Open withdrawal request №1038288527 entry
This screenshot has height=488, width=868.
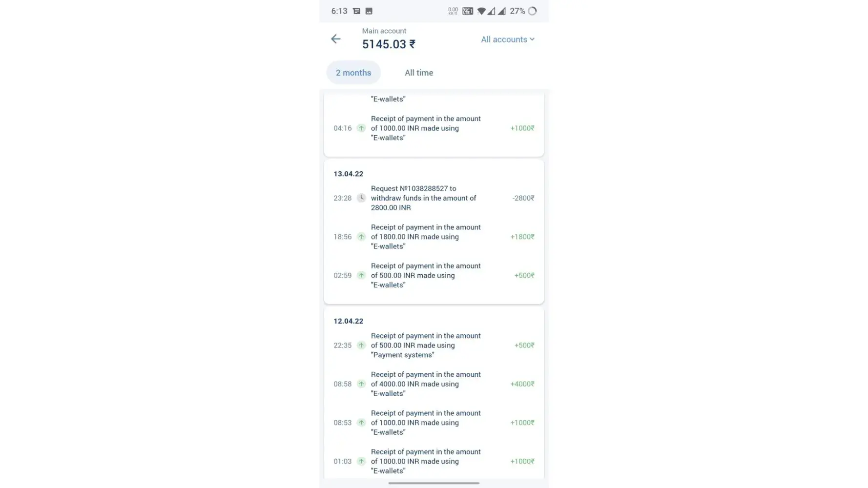point(423,198)
